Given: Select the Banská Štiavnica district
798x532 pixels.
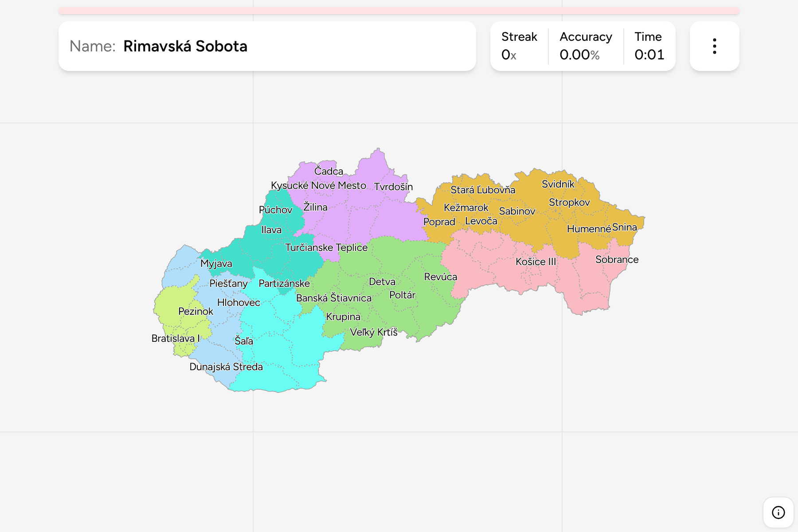Looking at the screenshot, I should click(334, 298).
